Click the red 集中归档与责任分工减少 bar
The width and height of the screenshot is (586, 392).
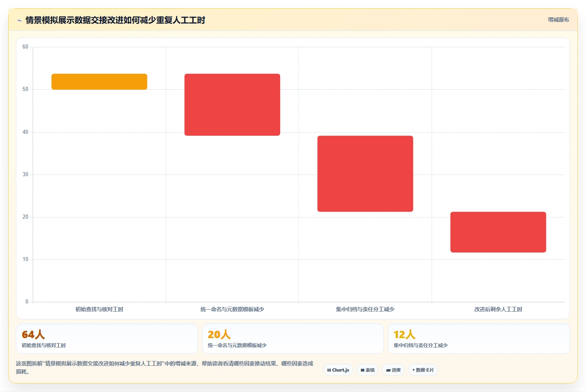[x=365, y=174]
